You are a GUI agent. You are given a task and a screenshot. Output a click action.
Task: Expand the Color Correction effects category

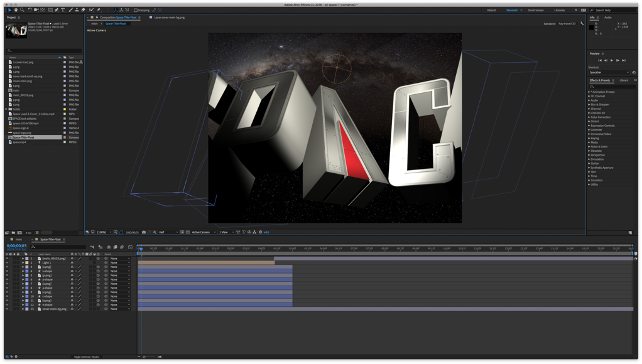(601, 117)
